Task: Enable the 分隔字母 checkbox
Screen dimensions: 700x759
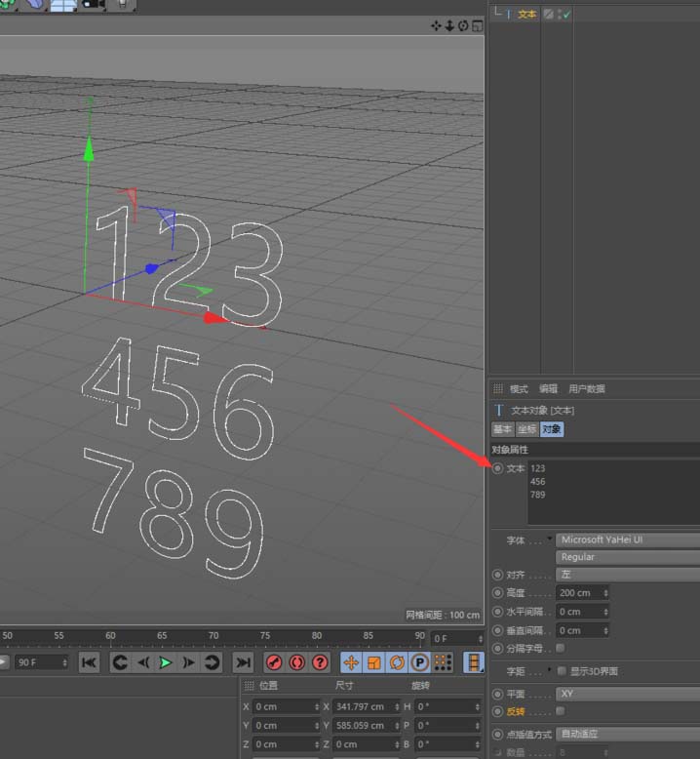Action: click(x=561, y=648)
